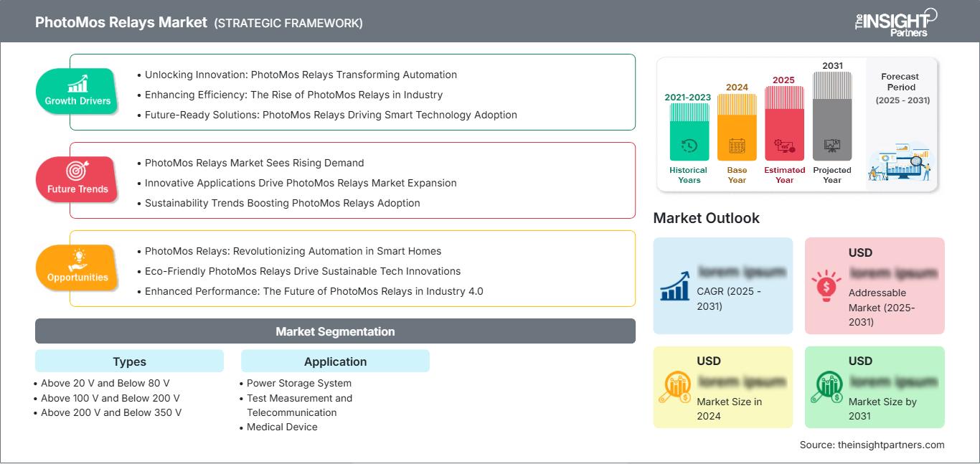Click the '(STRATEGIC FRAMEWORK)' subtitle
Screen dimensions: 980x464
click(288, 23)
